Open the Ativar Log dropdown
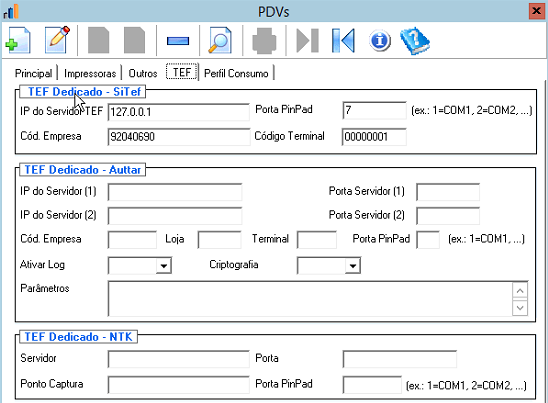Viewport: 548px width, 403px height. 163,266
